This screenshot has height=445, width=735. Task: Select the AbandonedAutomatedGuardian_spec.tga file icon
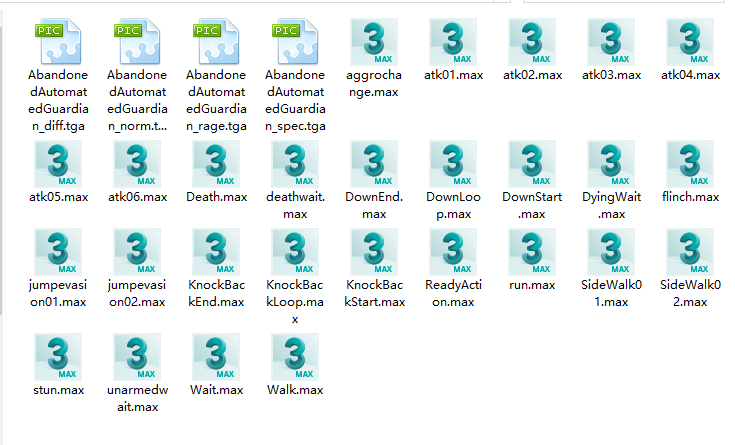[x=295, y=42]
